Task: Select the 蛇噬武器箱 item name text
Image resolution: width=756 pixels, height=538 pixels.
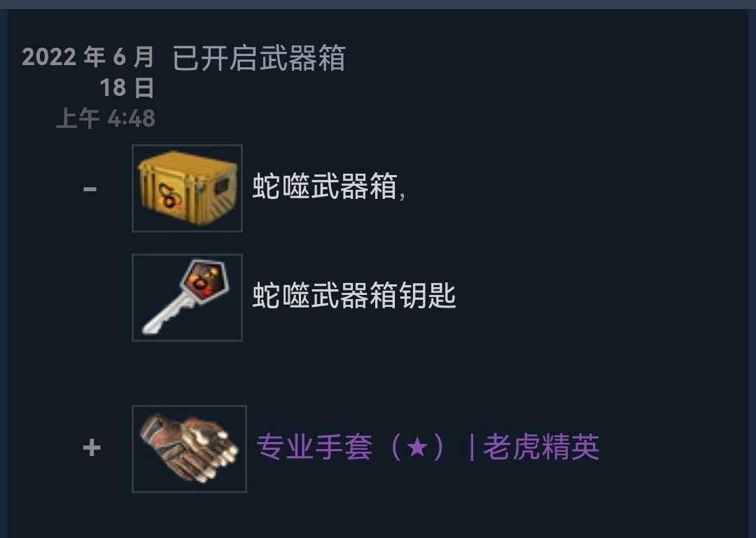Action: pos(325,186)
